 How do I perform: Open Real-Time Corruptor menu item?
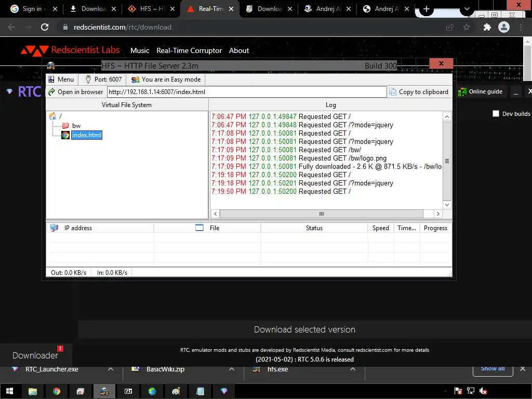point(189,50)
